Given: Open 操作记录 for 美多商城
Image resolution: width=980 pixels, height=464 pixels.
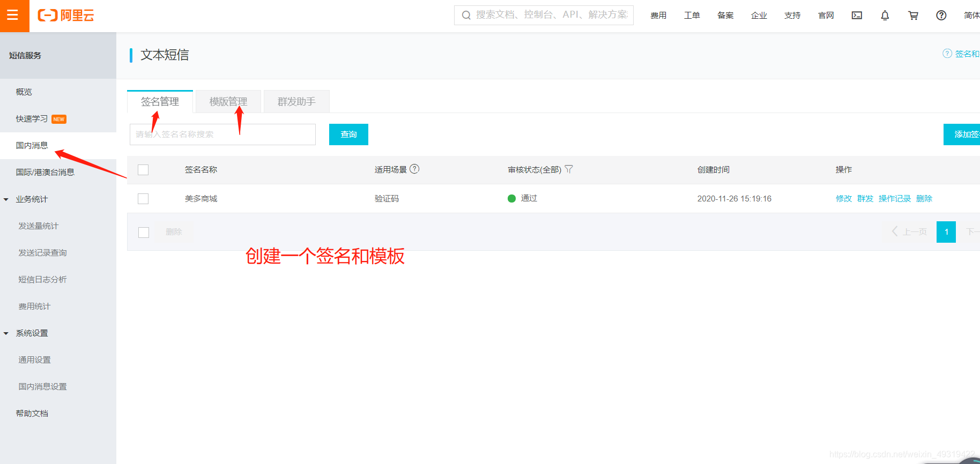Looking at the screenshot, I should point(895,199).
